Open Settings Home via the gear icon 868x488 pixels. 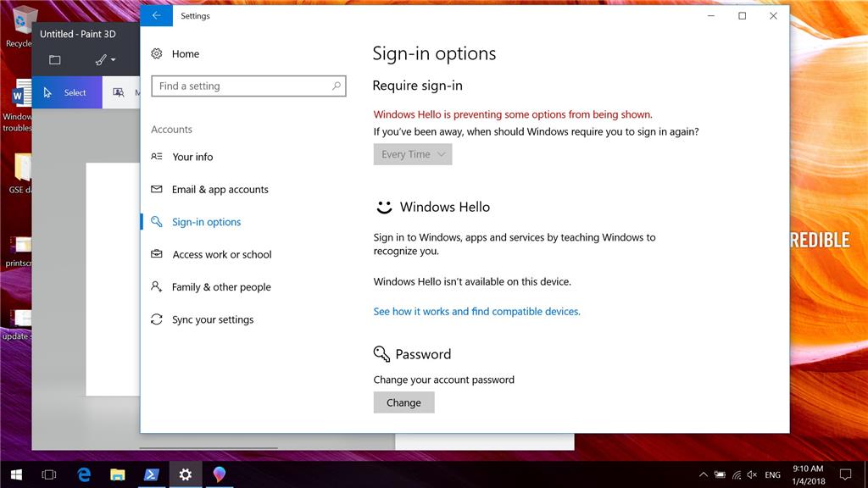pyautogui.click(x=157, y=53)
